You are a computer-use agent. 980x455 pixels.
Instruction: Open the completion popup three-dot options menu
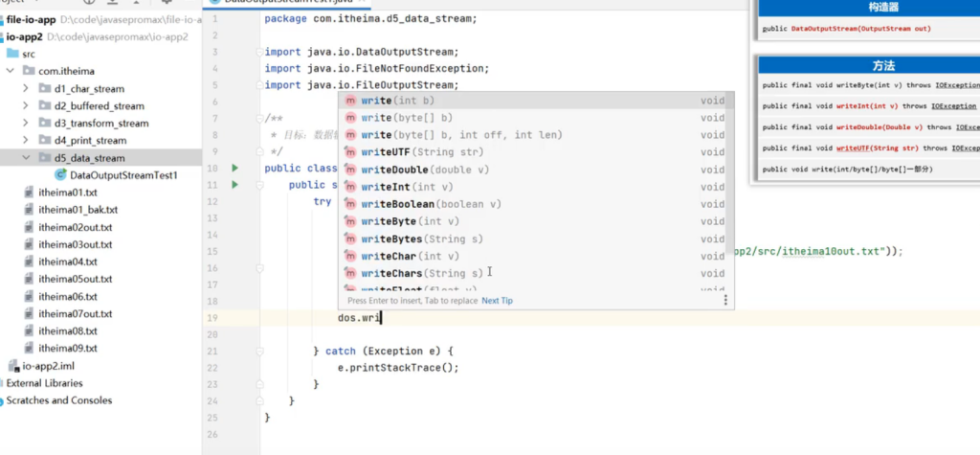pyautogui.click(x=725, y=300)
